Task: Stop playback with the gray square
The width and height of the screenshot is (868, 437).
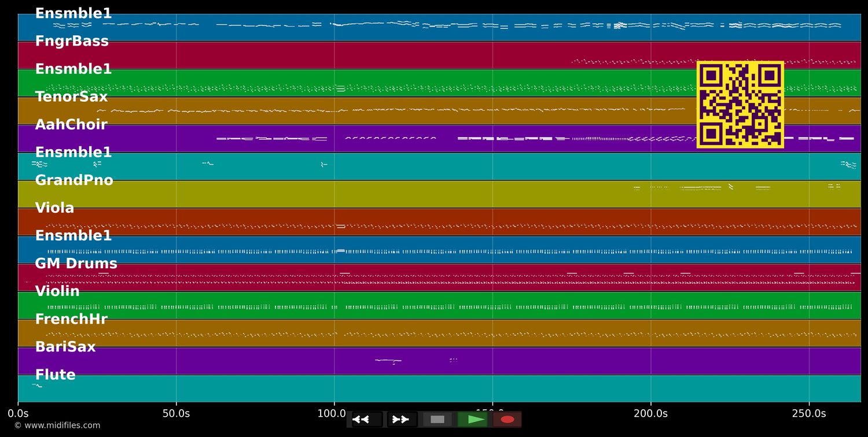Action: click(437, 420)
